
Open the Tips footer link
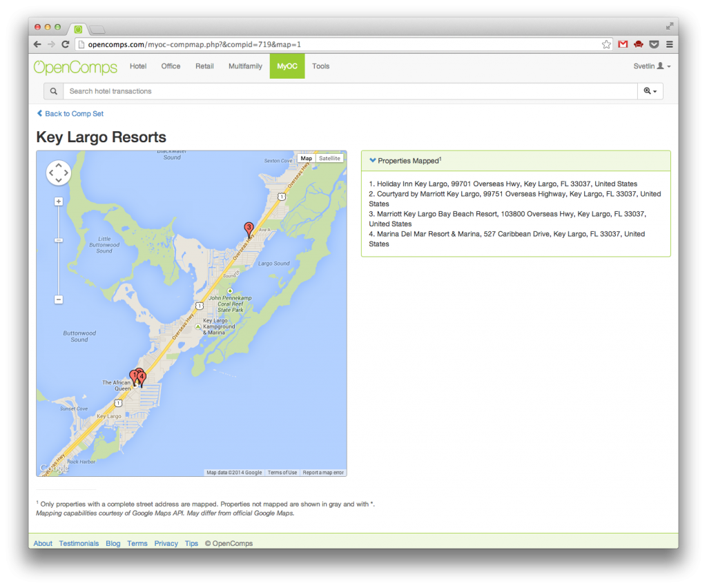pyautogui.click(x=191, y=543)
